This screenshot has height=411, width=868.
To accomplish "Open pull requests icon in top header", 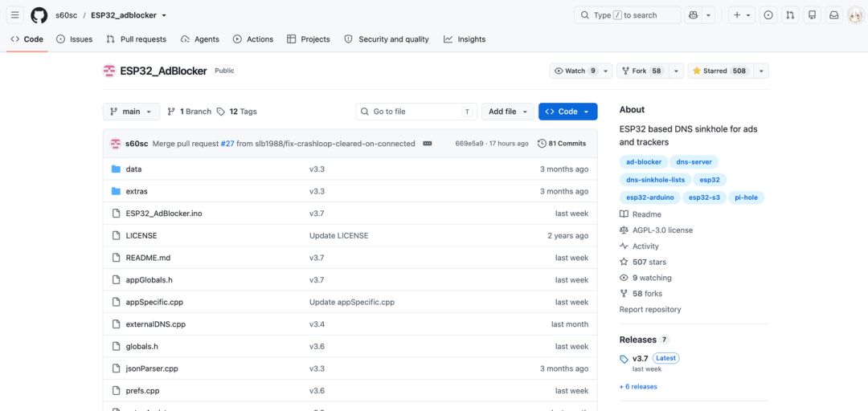I will [790, 15].
